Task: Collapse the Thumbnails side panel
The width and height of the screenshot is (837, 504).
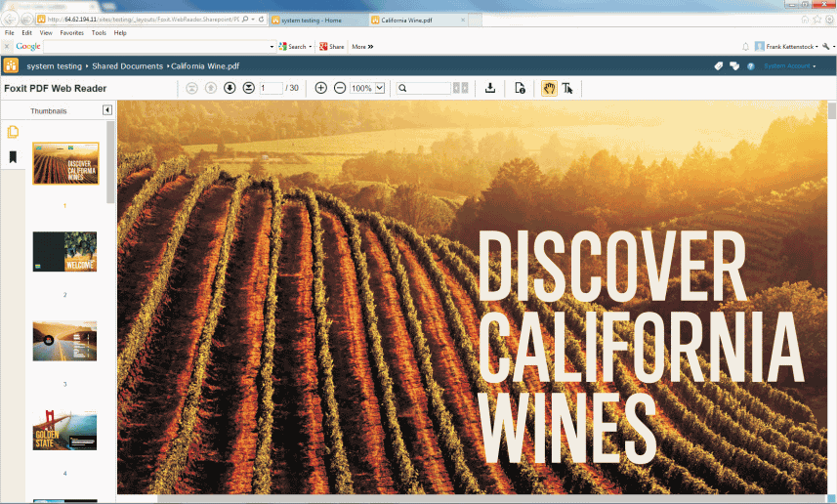Action: [x=107, y=110]
